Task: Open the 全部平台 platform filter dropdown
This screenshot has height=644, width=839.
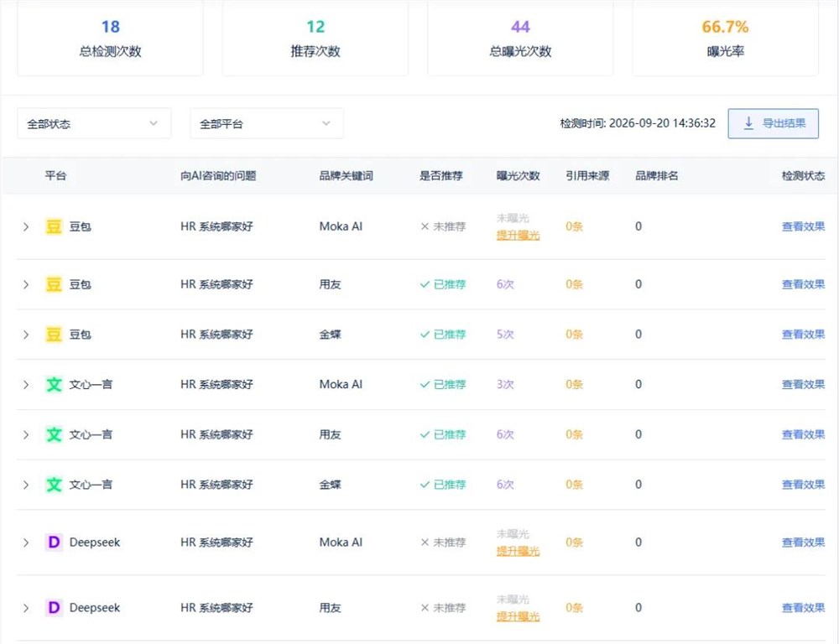Action: coord(267,123)
